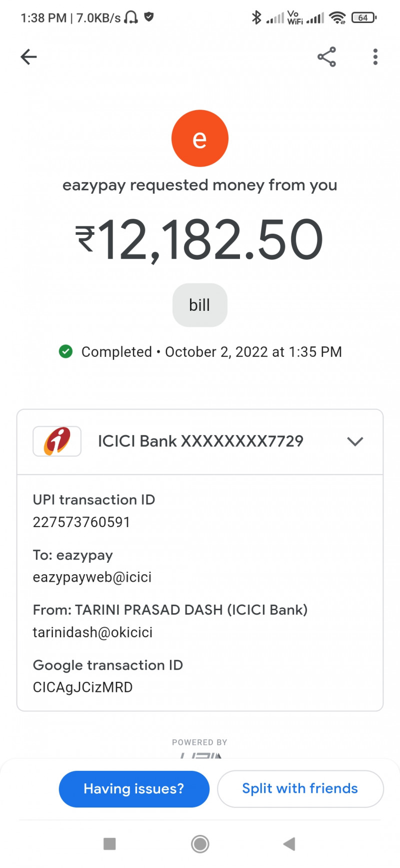Tap the back arrow icon
The height and width of the screenshot is (868, 400).
28,57
